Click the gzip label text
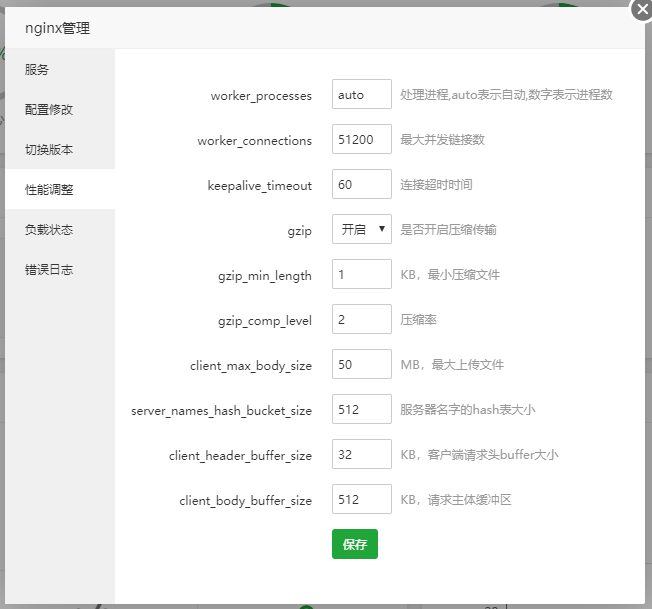 299,231
